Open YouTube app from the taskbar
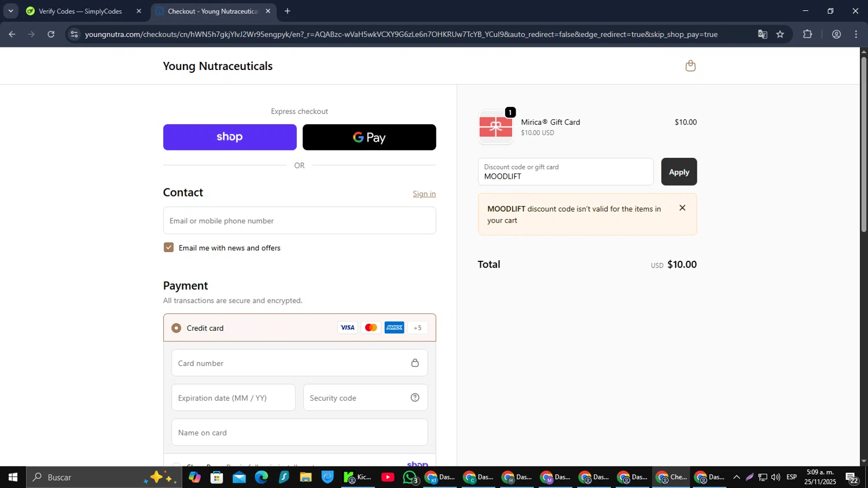This screenshot has width=868, height=488. (388, 477)
